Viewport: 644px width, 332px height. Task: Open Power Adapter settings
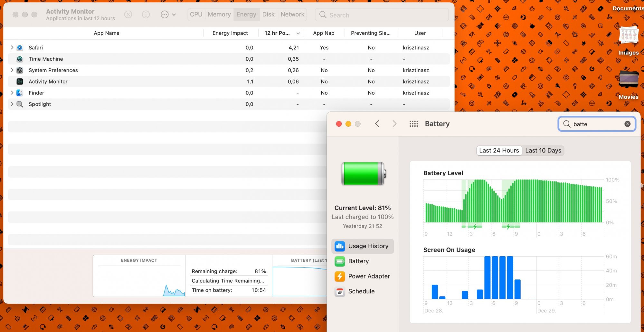click(363, 276)
